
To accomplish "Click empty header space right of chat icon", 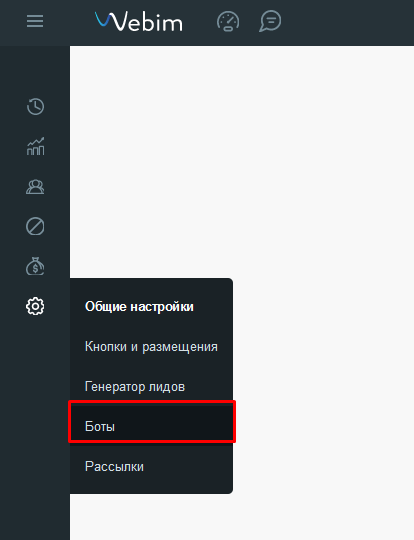I will 348,22.
